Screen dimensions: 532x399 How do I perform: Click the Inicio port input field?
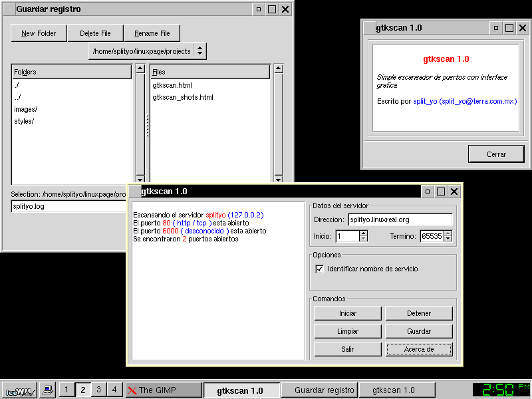pyautogui.click(x=347, y=236)
